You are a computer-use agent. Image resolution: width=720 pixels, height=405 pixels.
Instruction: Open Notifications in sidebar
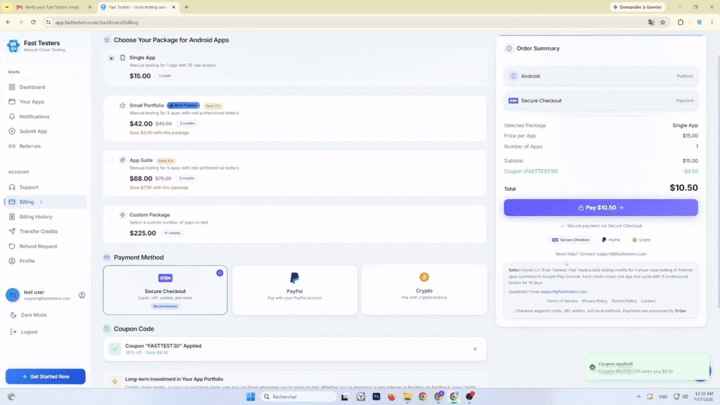click(x=34, y=117)
